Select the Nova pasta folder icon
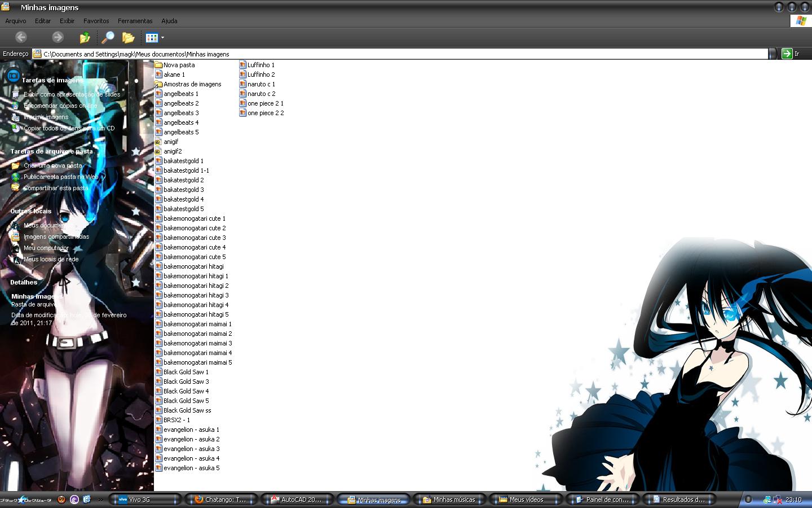The width and height of the screenshot is (812, 508). tap(158, 65)
